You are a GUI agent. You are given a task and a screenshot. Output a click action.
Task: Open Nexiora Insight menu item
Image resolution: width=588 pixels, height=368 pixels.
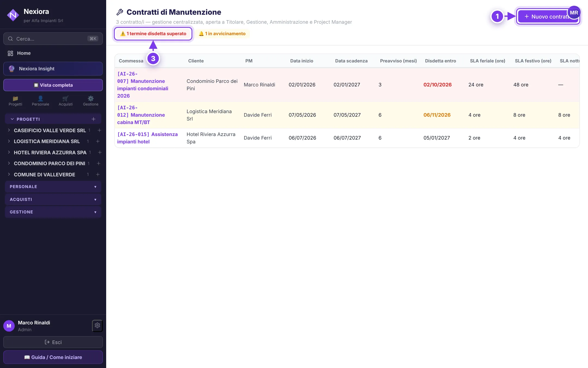click(53, 69)
